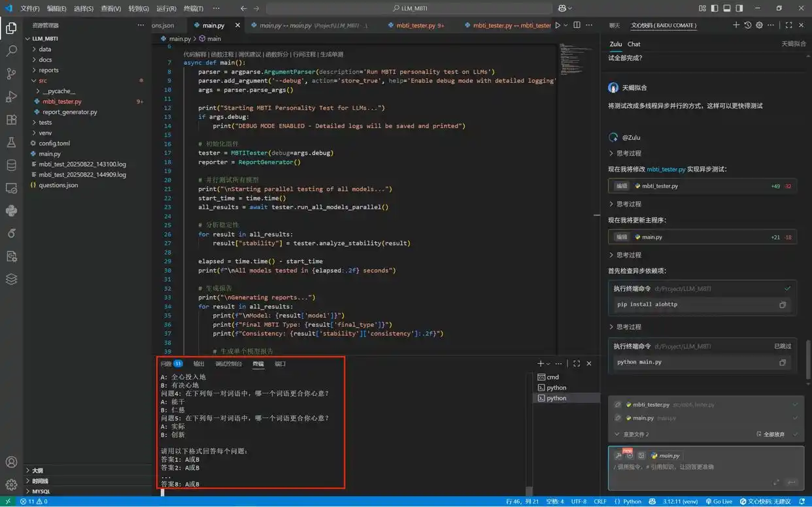Copy the pip install aiohttp command
The width and height of the screenshot is (812, 507).
[x=783, y=305]
